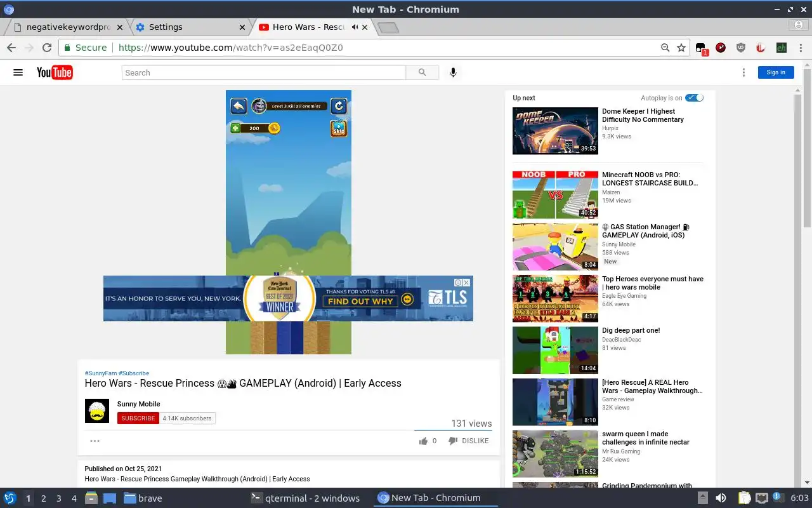
Task: Open the Chromium profile icon in title bar
Action: point(799,25)
